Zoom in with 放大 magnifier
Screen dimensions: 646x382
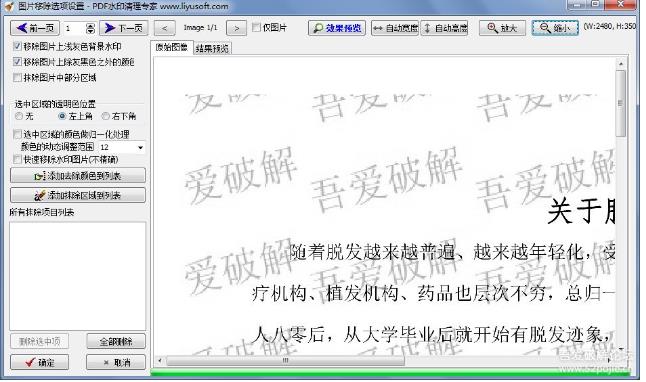502,28
